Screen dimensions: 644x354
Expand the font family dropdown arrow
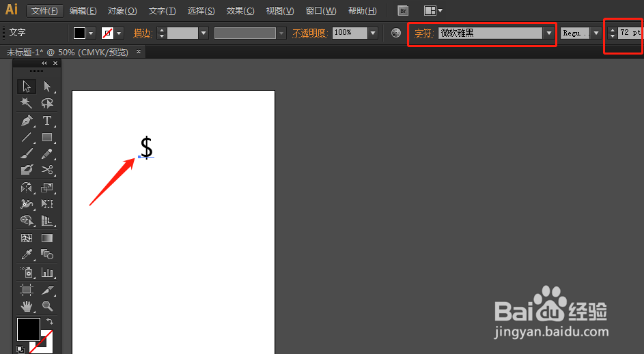coord(548,33)
